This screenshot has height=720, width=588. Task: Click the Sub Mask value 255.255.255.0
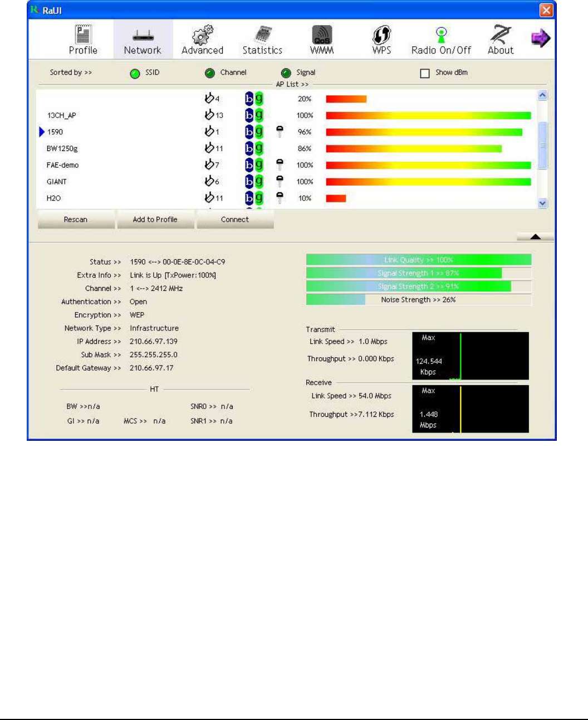154,354
